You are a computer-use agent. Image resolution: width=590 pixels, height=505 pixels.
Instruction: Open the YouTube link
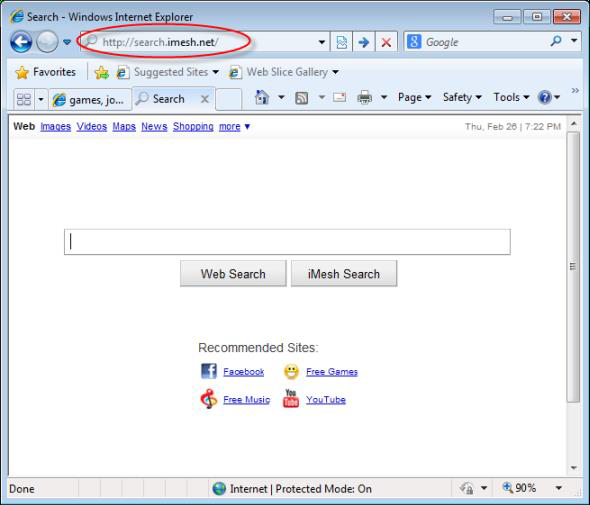[x=326, y=400]
